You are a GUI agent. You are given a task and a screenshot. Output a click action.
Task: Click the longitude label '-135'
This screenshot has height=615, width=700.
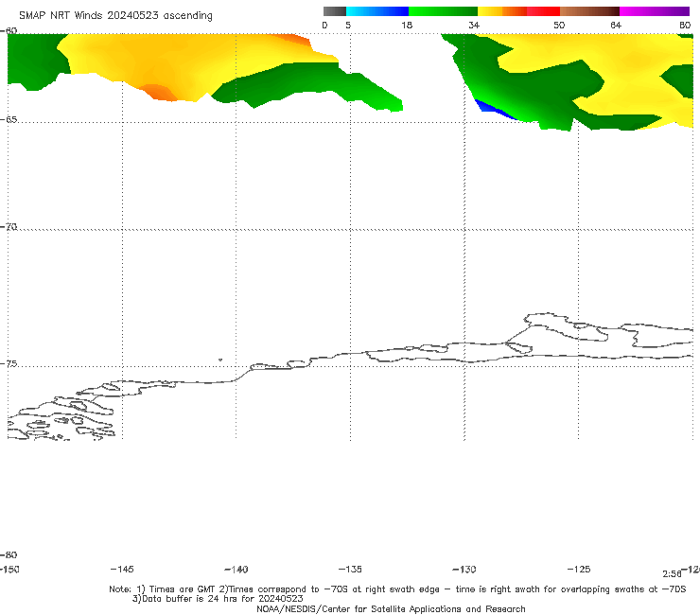tap(350, 570)
